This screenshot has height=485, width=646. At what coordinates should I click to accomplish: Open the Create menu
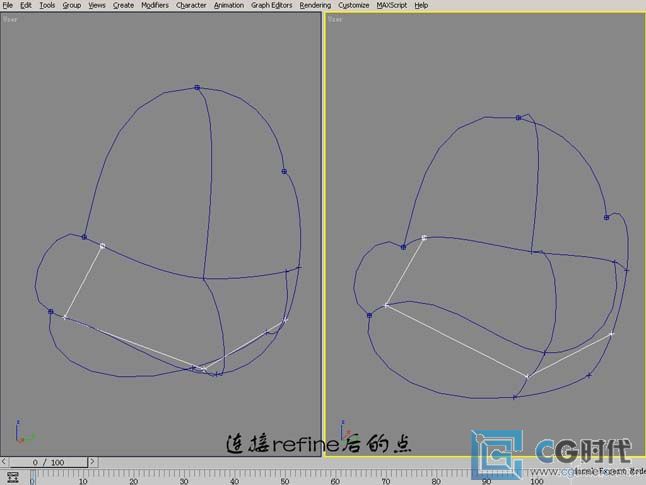tap(123, 5)
